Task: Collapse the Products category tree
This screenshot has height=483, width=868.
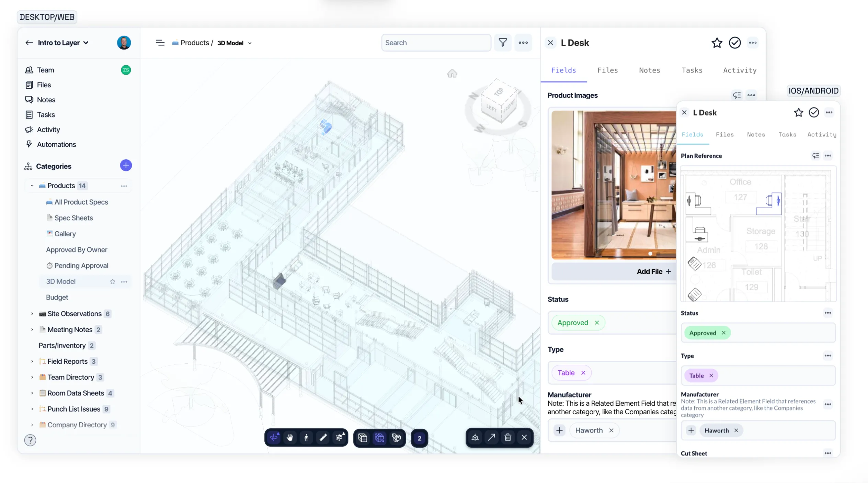Action: pyautogui.click(x=32, y=186)
